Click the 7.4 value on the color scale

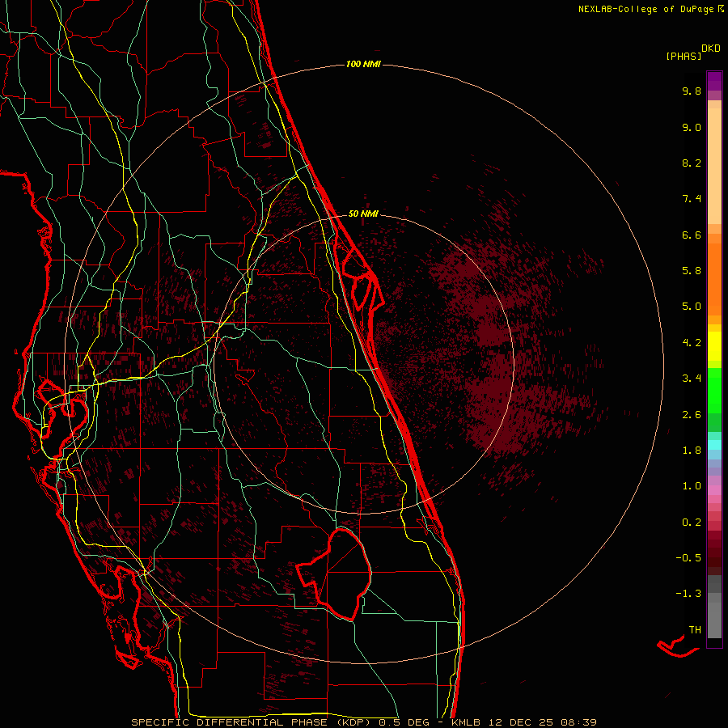(692, 199)
